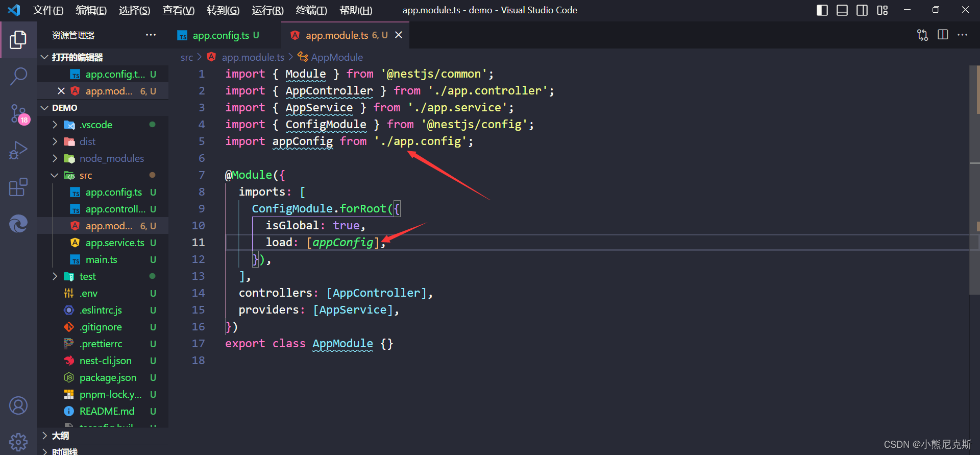The width and height of the screenshot is (980, 455).
Task: Open app.config.ts in src folder tree
Action: tap(103, 192)
